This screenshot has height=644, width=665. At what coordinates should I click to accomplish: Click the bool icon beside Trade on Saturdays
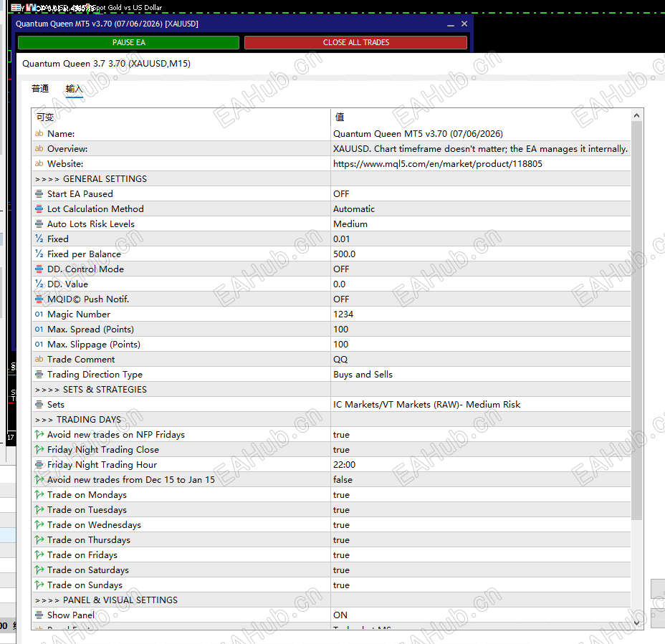(39, 569)
